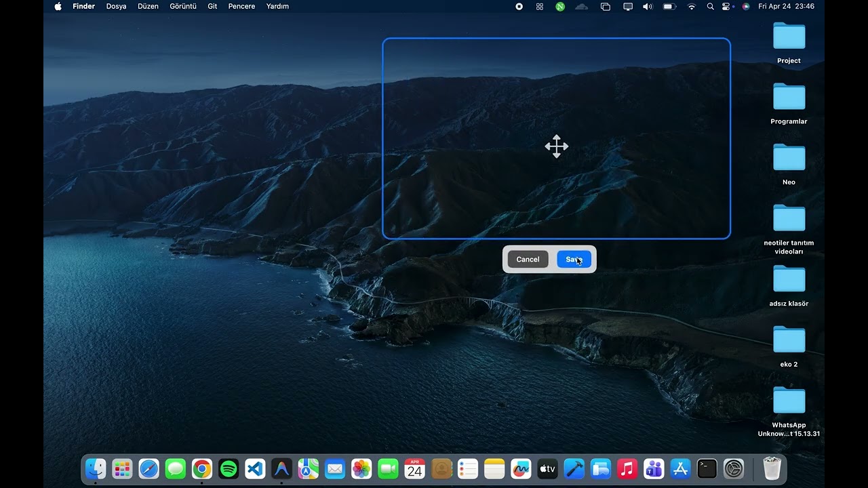
Task: Launch Xcode from the dock
Action: point(574,468)
